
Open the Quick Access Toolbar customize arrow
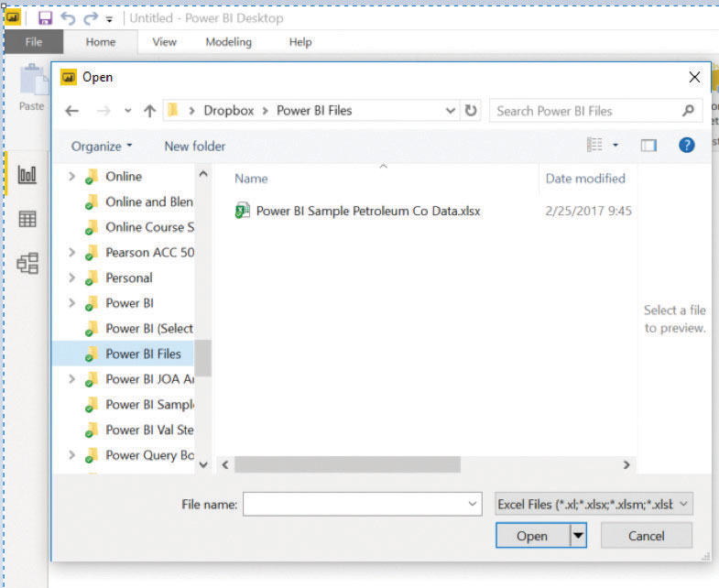pyautogui.click(x=109, y=19)
